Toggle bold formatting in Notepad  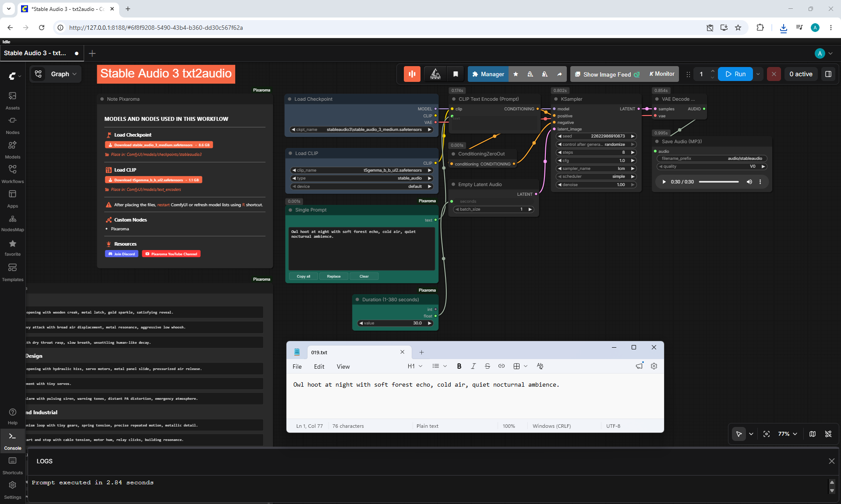point(459,366)
